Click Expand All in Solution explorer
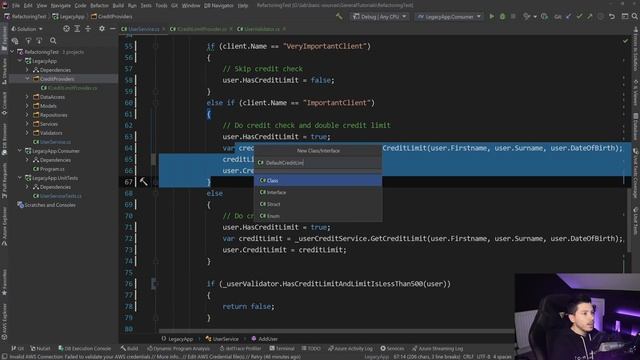Viewport: 640px width, 360px height. point(77,29)
